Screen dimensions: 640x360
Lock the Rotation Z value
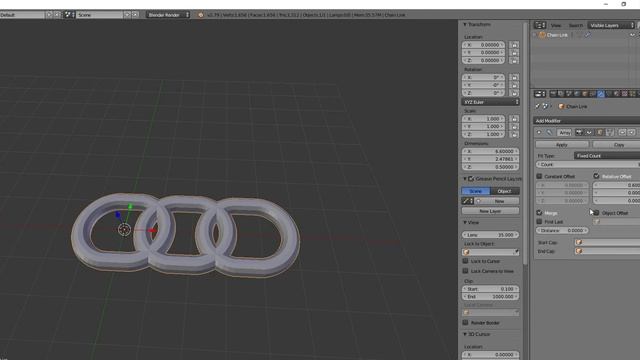514,93
